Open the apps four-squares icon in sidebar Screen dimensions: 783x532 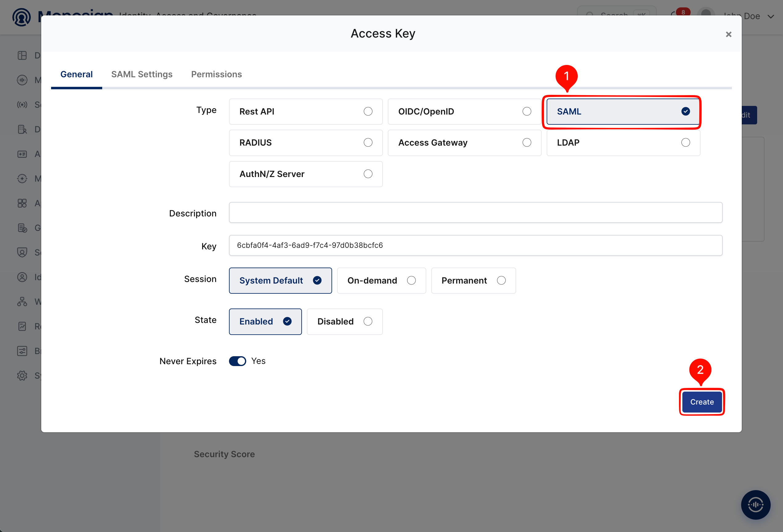point(22,203)
